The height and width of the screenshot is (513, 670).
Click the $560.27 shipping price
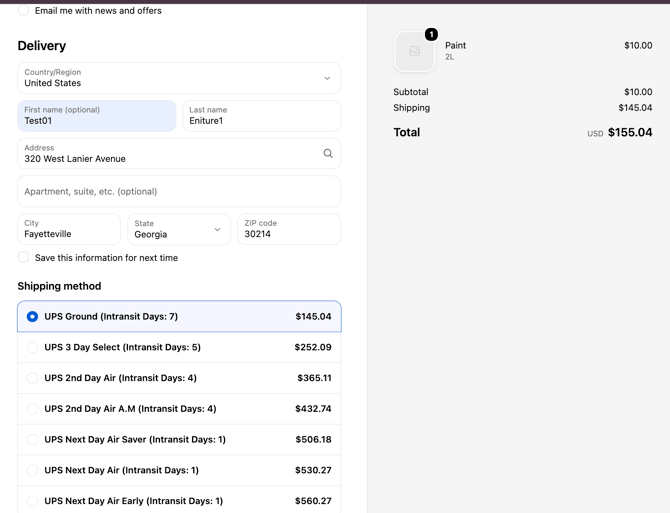[x=313, y=501]
